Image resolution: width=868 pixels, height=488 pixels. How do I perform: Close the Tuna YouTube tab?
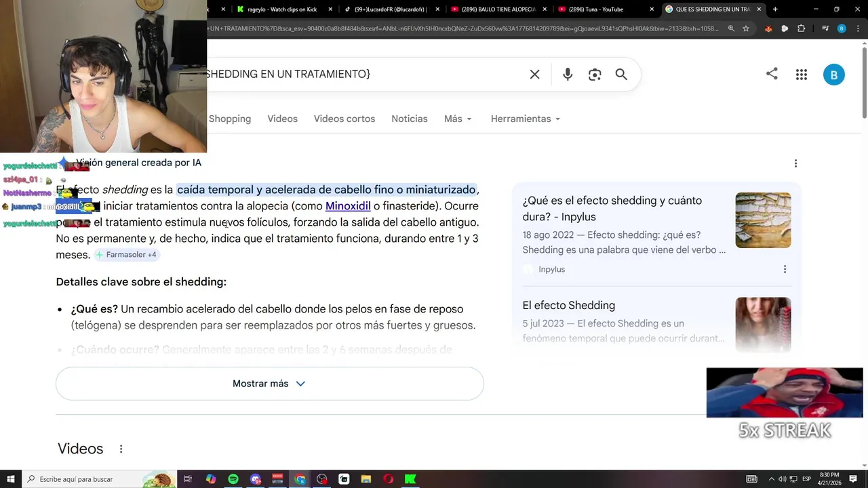point(652,9)
